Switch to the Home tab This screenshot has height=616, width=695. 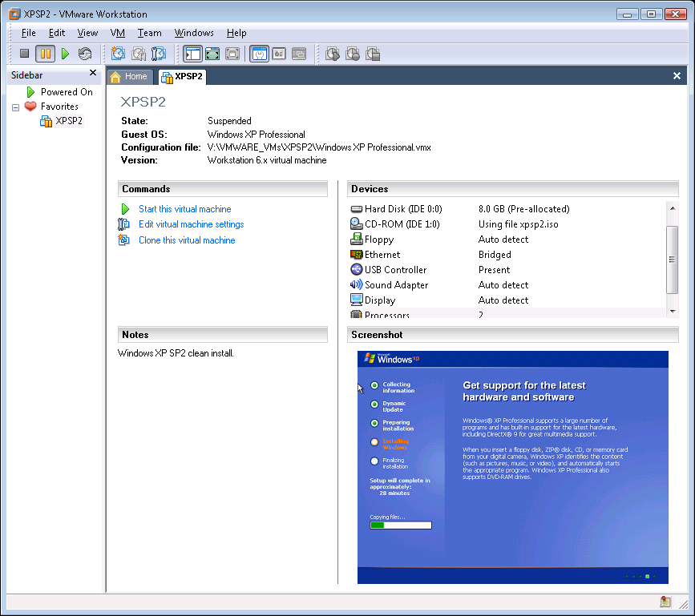click(131, 76)
